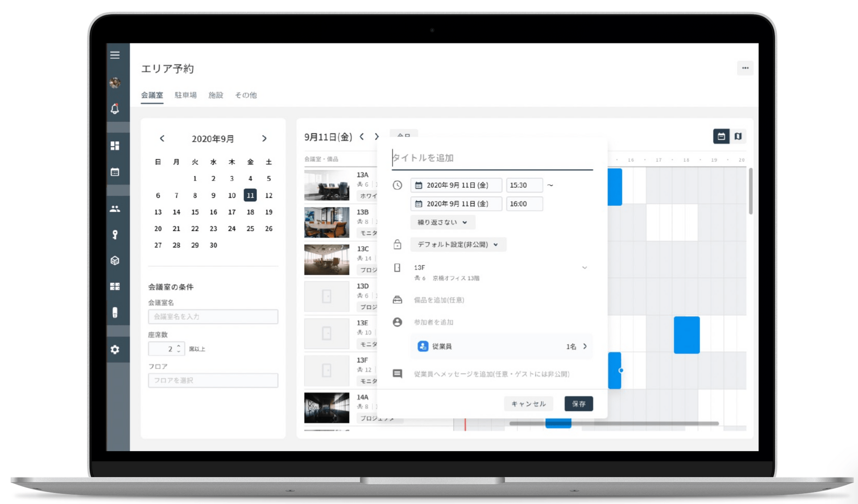Click the equipment icon next to 備品を追加(任意)
The image size is (858, 504).
[397, 300]
